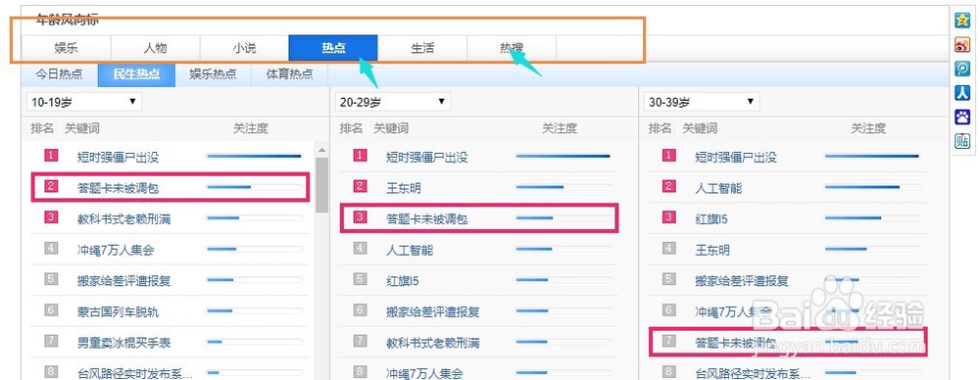This screenshot has width=980, height=380.
Task: Click scroll-up arrow of 10-19岁 list
Action: point(321,150)
